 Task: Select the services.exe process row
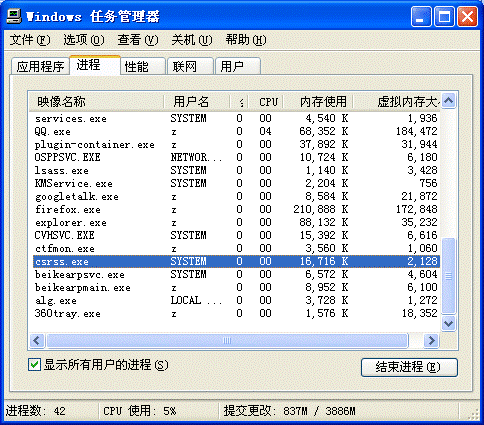click(236, 118)
